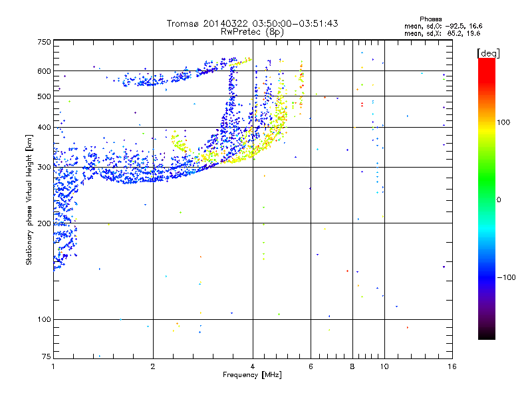Click the colorbar '100' tick label
532x399 pixels.
tap(503, 122)
